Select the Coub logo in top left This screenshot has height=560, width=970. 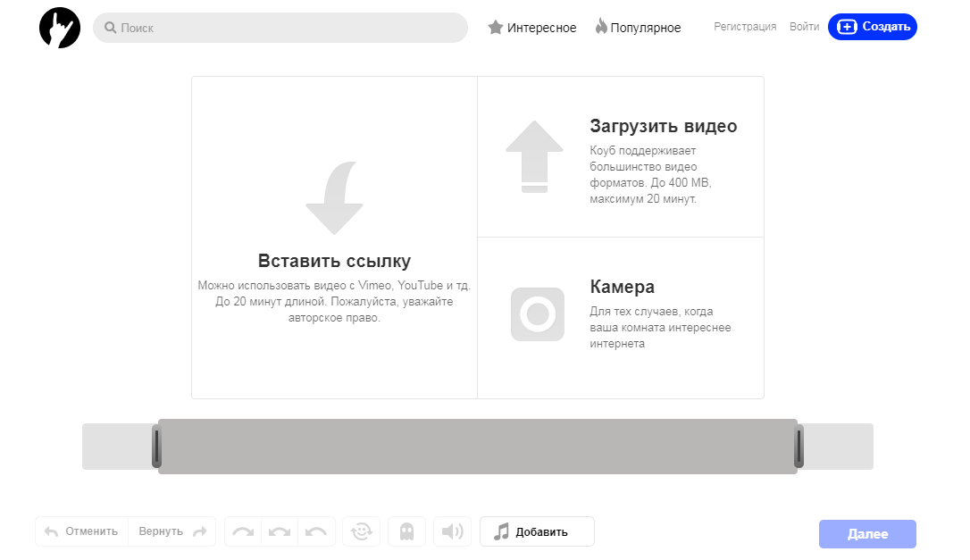pos(59,27)
